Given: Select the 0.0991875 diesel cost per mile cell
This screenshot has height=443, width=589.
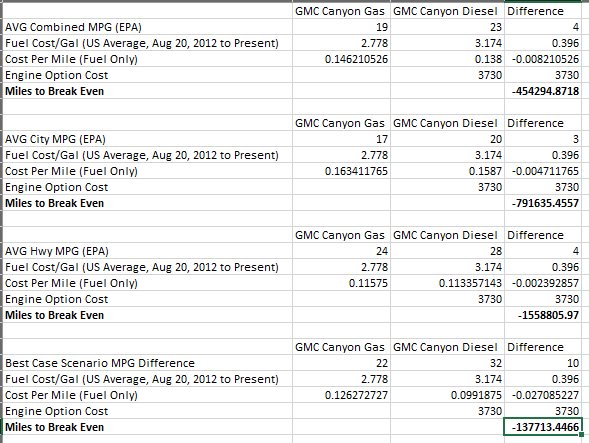Looking at the screenshot, I should [x=447, y=395].
